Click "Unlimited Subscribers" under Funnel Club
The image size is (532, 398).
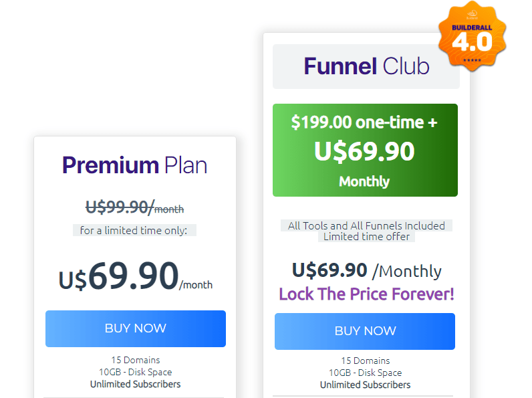(x=365, y=385)
